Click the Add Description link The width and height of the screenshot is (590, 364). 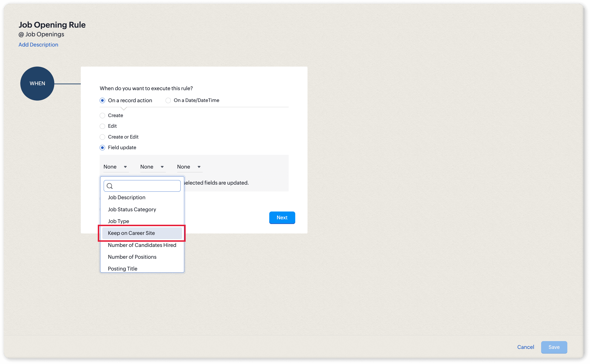38,45
